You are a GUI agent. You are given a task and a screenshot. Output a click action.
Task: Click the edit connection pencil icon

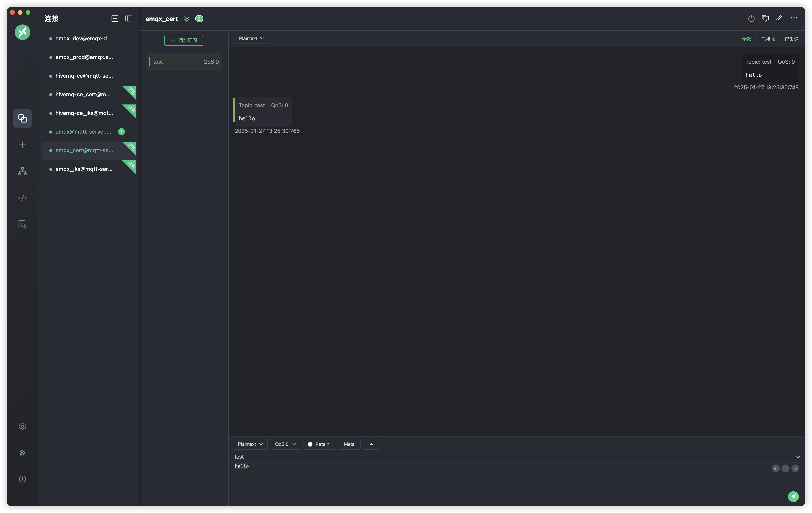pos(779,19)
